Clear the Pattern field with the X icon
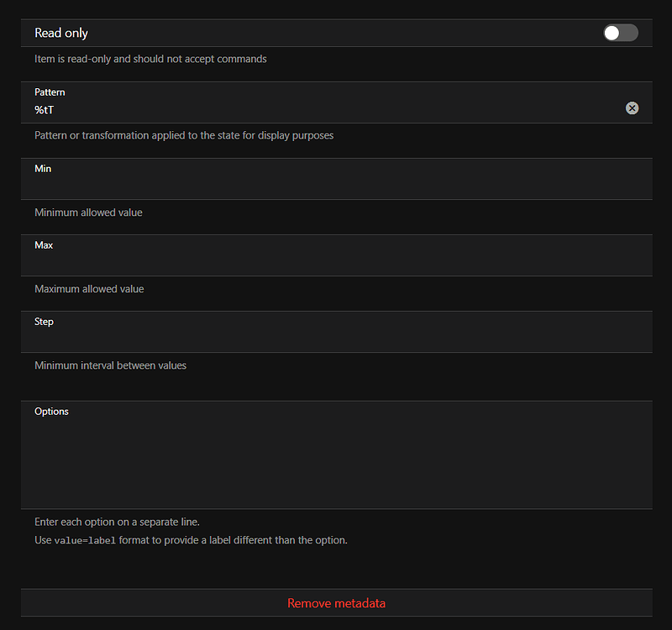This screenshot has width=672, height=630. pyautogui.click(x=632, y=108)
